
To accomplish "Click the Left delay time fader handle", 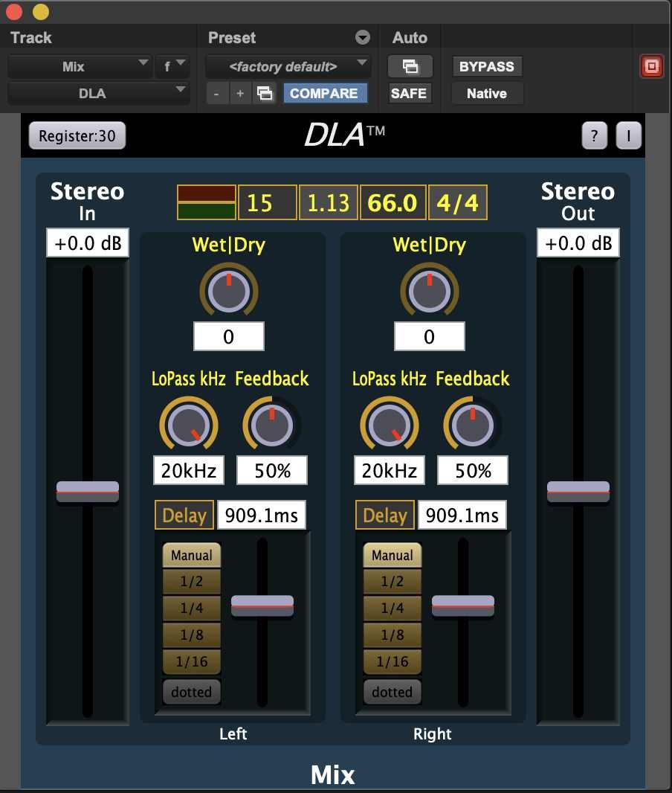I will (x=262, y=606).
